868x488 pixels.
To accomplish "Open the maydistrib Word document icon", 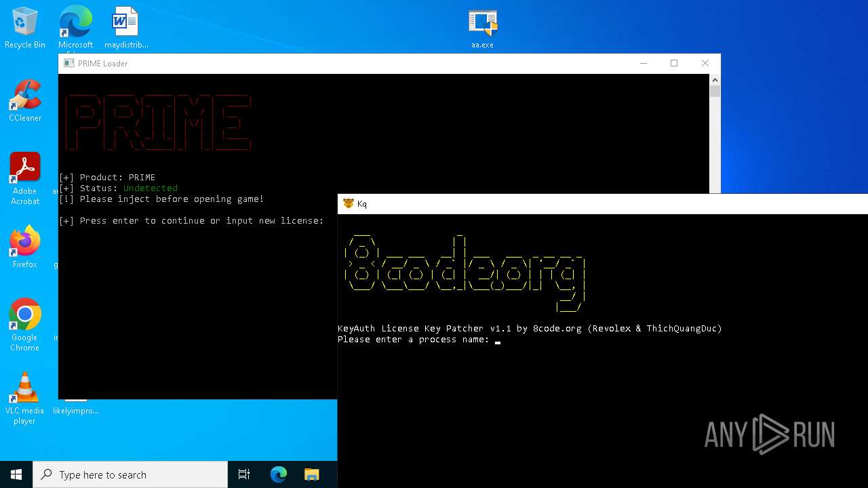I will coord(125,28).
